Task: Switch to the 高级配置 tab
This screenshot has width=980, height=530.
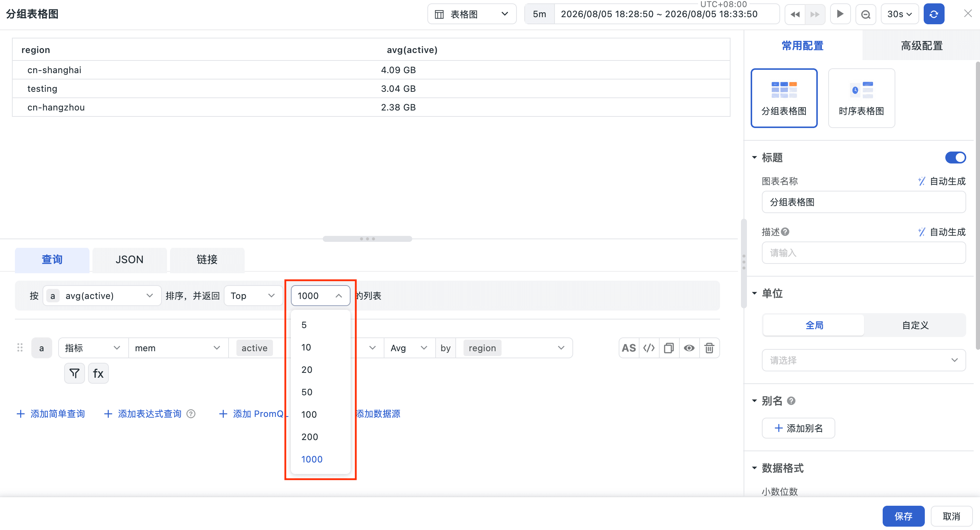Action: [x=921, y=45]
